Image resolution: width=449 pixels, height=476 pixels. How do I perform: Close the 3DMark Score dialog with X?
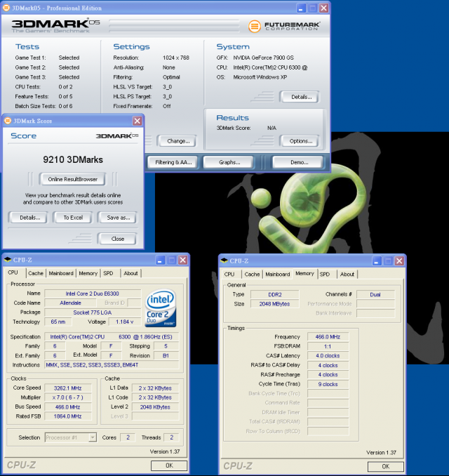tap(137, 121)
